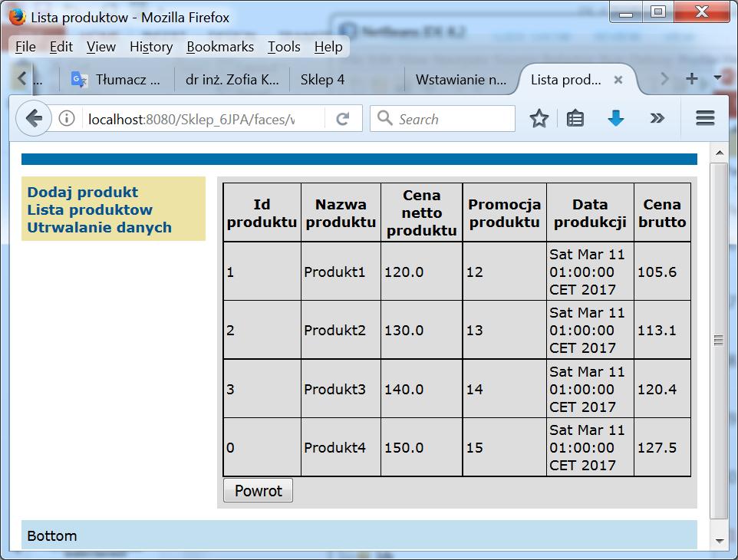The height and width of the screenshot is (560, 738).
Task: Show site information icon in address bar
Action: (x=67, y=118)
